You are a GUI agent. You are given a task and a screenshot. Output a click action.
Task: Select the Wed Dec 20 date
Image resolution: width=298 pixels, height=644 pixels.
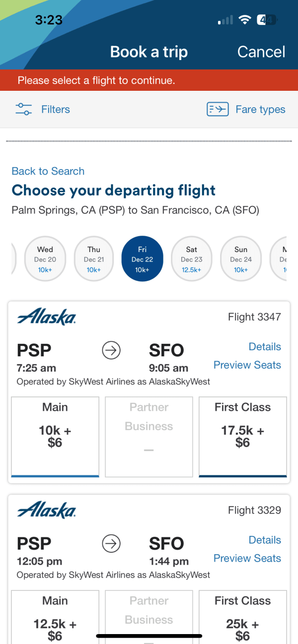tap(45, 258)
